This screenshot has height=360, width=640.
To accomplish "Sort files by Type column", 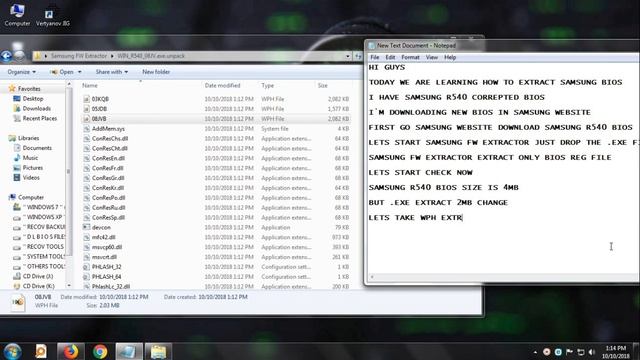I will [267, 86].
